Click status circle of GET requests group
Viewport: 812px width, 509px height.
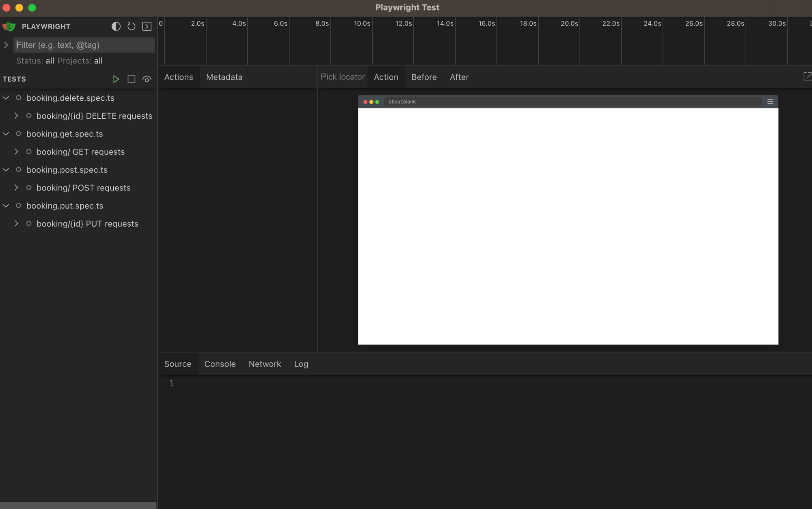point(29,152)
